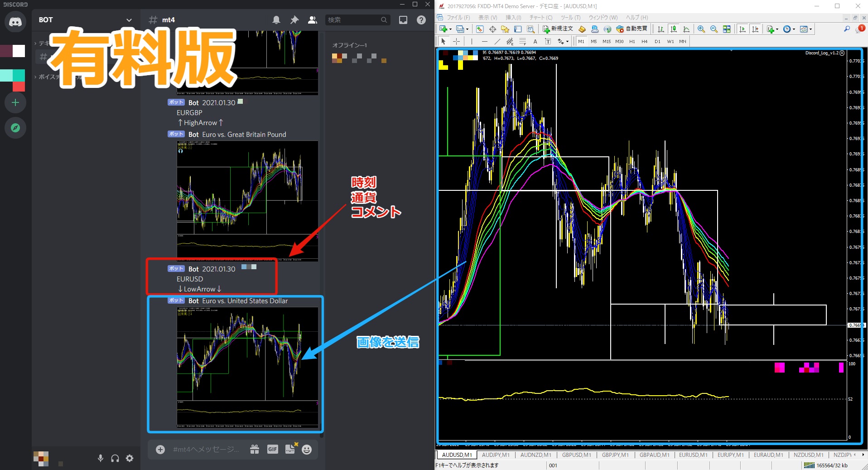Select the cursor arrow tool
The width and height of the screenshot is (868, 470).
pos(444,41)
